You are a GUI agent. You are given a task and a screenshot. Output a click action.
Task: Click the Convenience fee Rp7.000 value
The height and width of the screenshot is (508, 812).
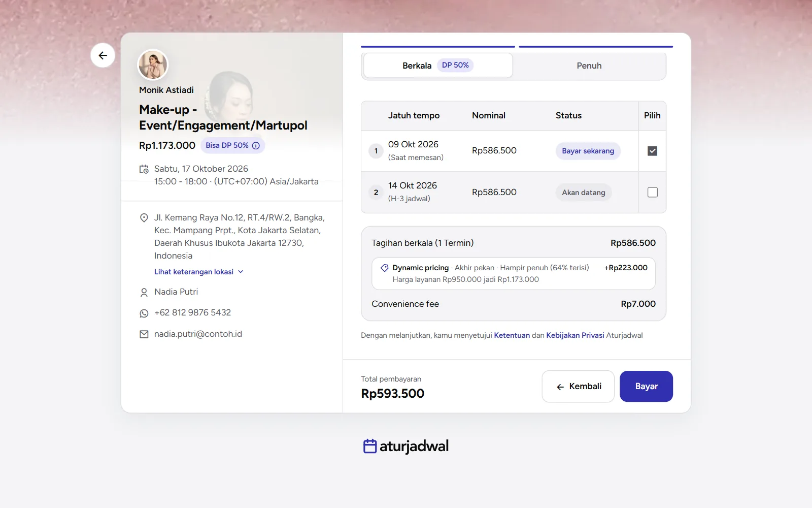[x=638, y=304]
